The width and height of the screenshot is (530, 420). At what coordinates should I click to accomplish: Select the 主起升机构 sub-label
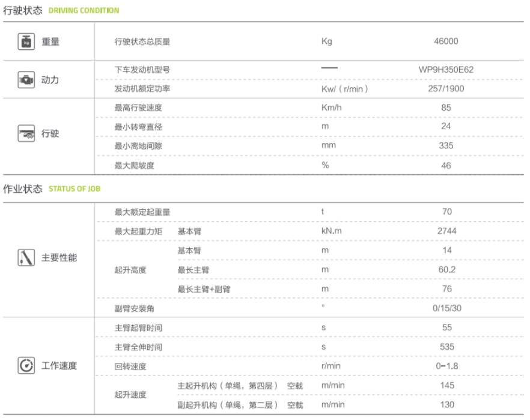click(x=228, y=386)
